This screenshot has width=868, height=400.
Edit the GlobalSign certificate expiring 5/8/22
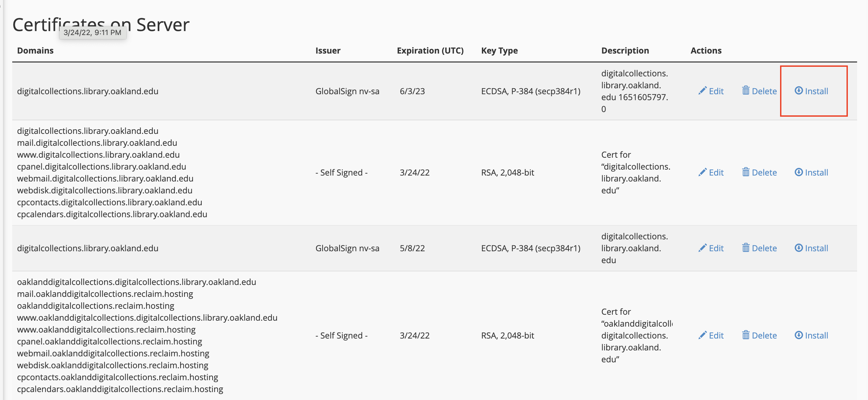[x=711, y=248]
